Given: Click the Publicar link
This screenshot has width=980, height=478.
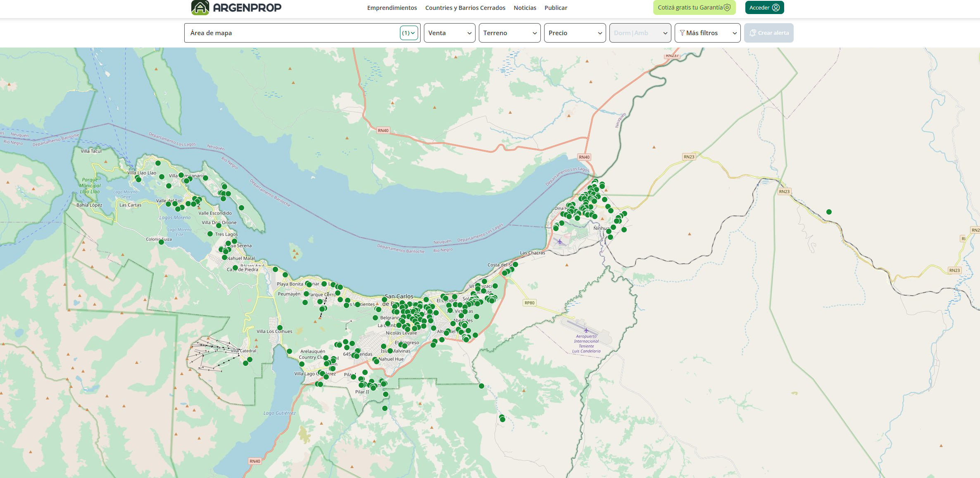Looking at the screenshot, I should (x=556, y=8).
